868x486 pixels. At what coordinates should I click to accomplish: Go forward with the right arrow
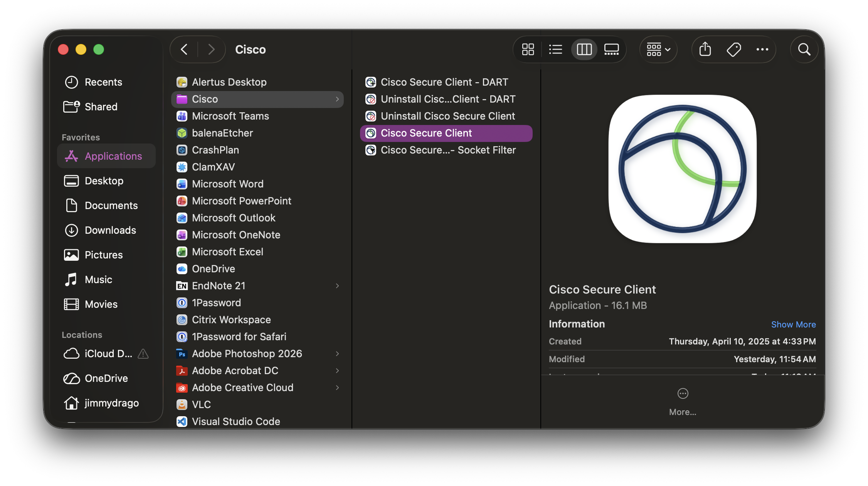(x=211, y=49)
